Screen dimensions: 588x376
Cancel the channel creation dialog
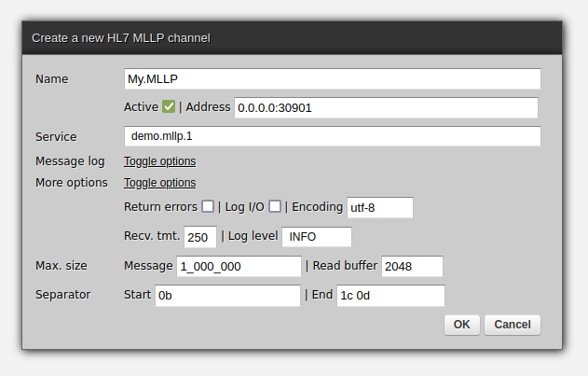[513, 325]
